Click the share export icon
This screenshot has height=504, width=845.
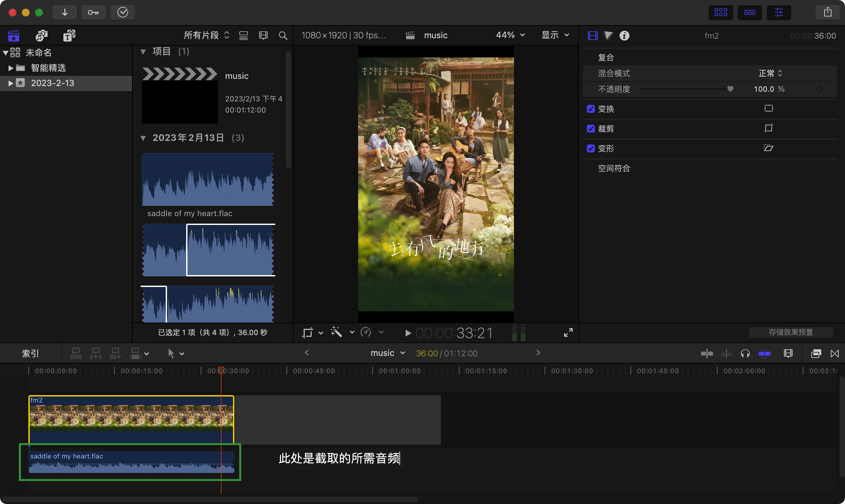(x=828, y=13)
